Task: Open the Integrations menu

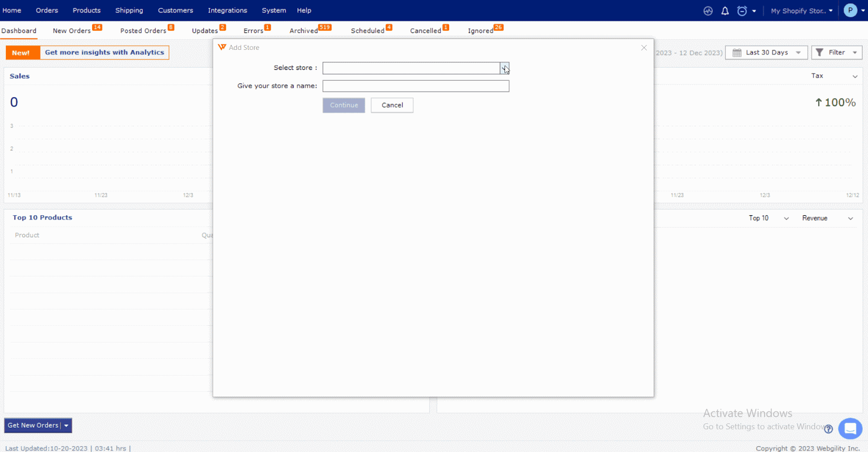Action: point(227,10)
